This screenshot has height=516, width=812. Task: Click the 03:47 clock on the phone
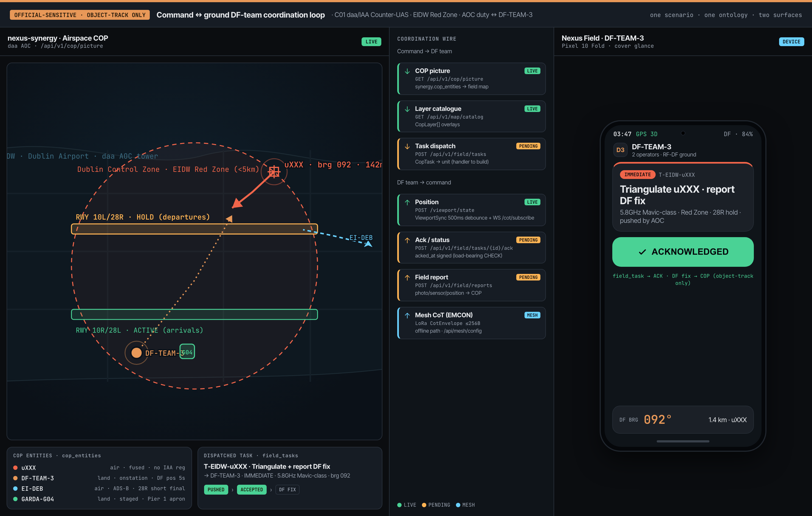point(622,134)
